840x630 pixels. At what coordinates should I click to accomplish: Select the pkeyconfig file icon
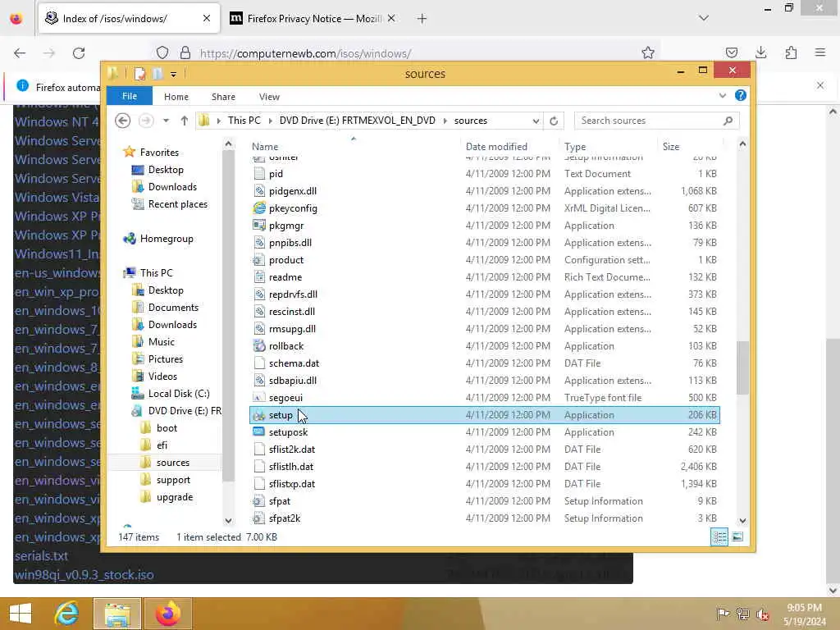tap(259, 208)
